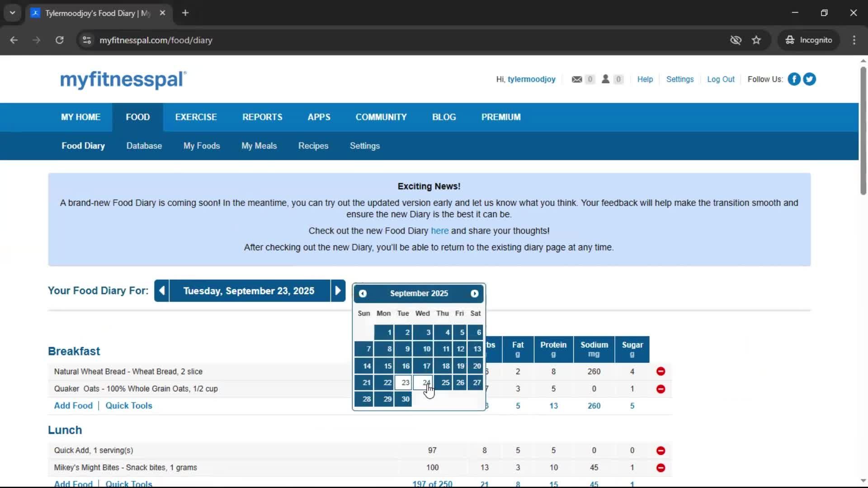Close the Food Diary browser tab
868x488 pixels.
[162, 13]
